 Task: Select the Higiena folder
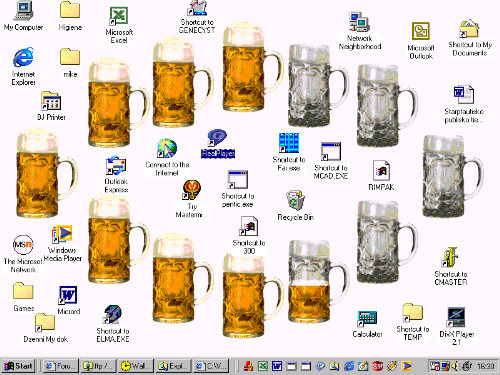click(70, 16)
